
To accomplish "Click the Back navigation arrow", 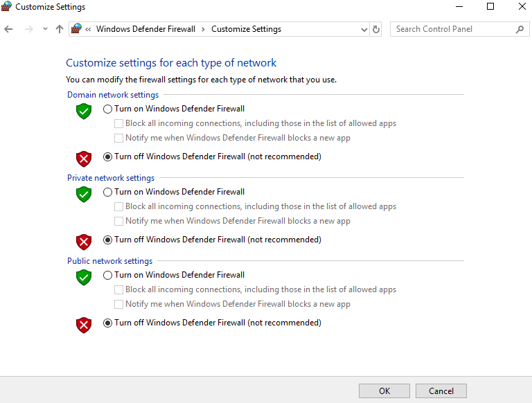I will coord(9,29).
